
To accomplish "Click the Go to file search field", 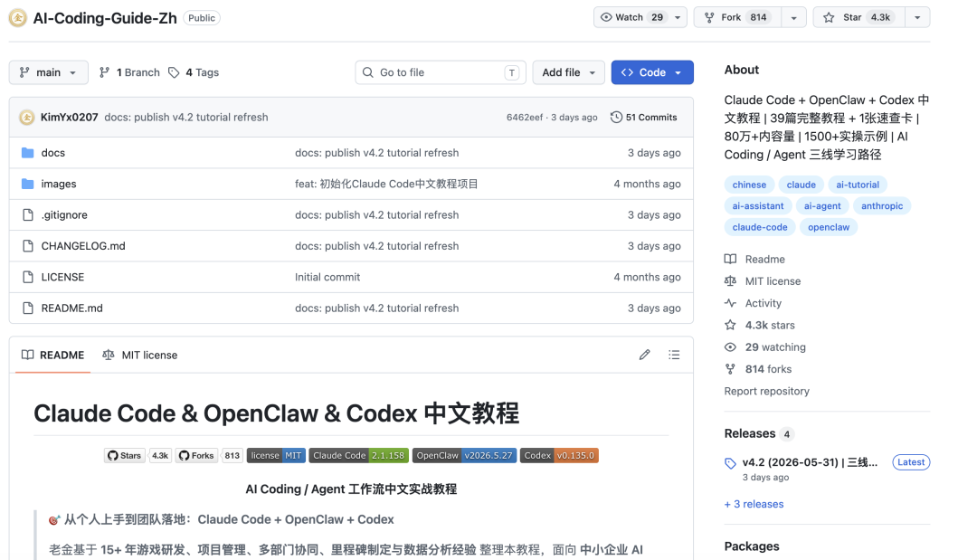I will pyautogui.click(x=441, y=72).
